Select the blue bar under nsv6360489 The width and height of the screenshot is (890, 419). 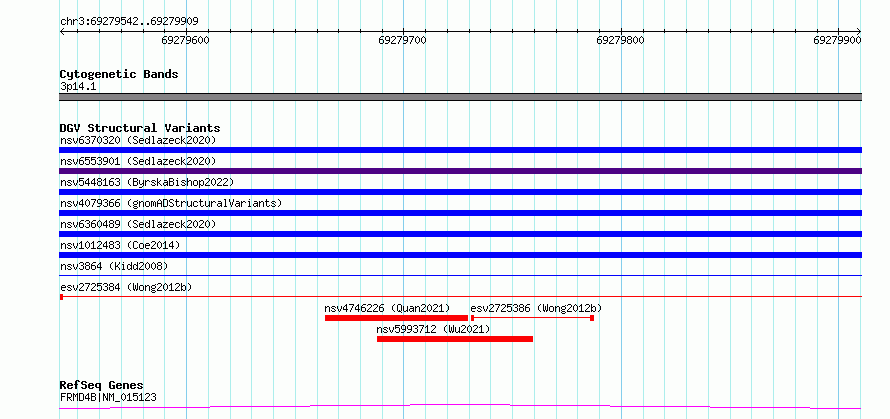[460, 234]
